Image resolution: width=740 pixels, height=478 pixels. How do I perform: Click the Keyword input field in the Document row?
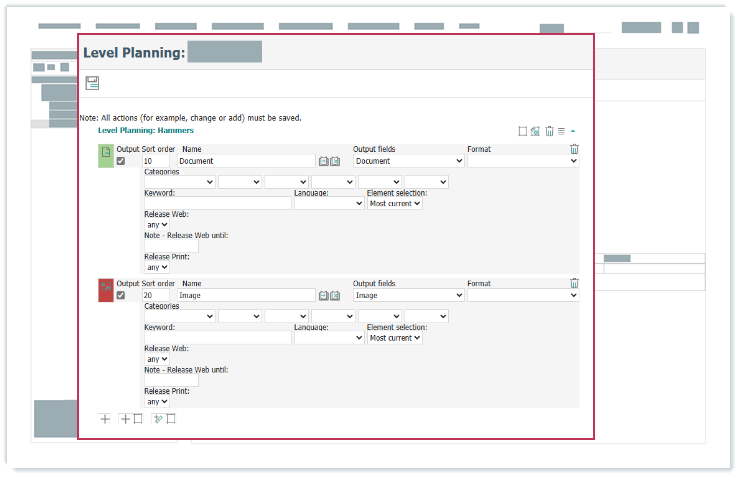tap(217, 203)
